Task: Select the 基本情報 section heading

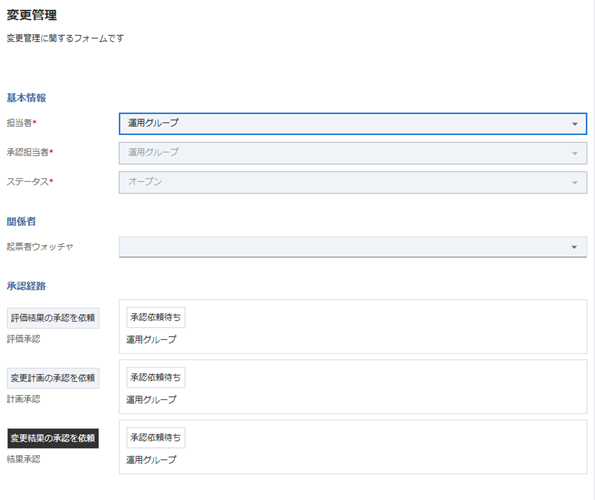Action: [26, 98]
